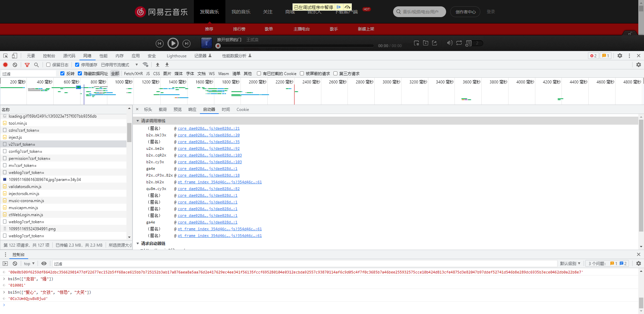This screenshot has width=644, height=314.
Task: Create a live expression with the eye icon
Action: pos(44,264)
